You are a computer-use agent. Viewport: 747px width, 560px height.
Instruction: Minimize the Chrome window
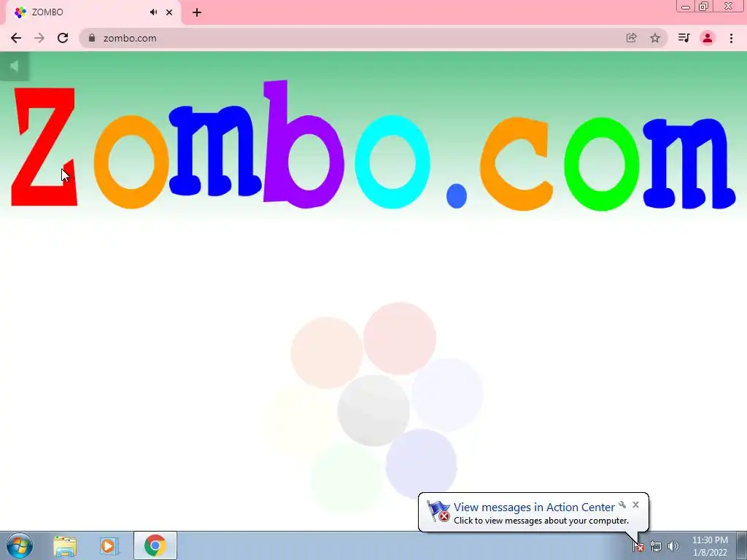(x=686, y=6)
